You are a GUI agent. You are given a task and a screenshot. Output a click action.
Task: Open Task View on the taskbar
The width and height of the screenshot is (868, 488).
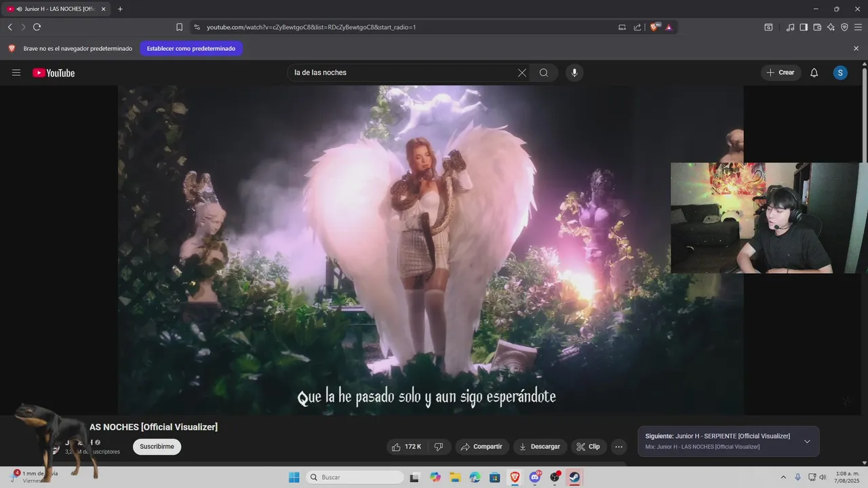pos(414,477)
